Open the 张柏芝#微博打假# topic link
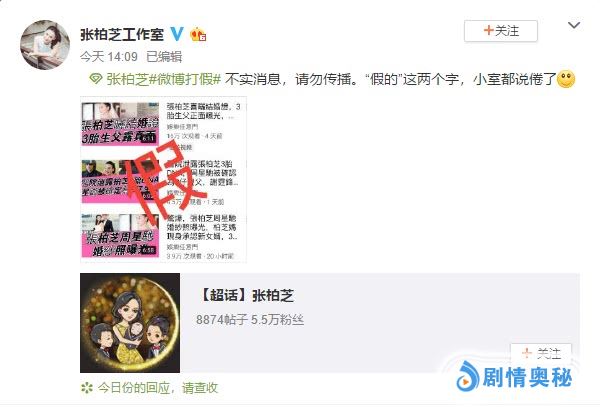 pos(163,79)
